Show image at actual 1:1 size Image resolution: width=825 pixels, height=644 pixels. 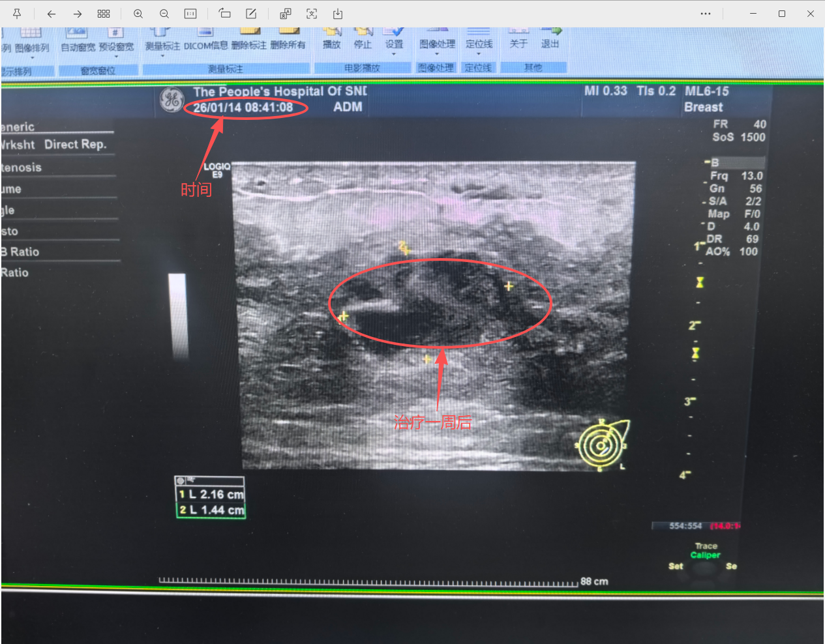pyautogui.click(x=190, y=14)
